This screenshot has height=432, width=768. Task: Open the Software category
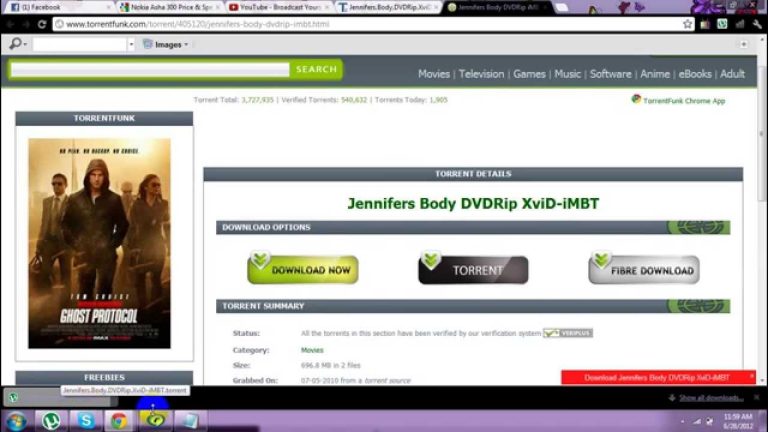click(x=610, y=74)
